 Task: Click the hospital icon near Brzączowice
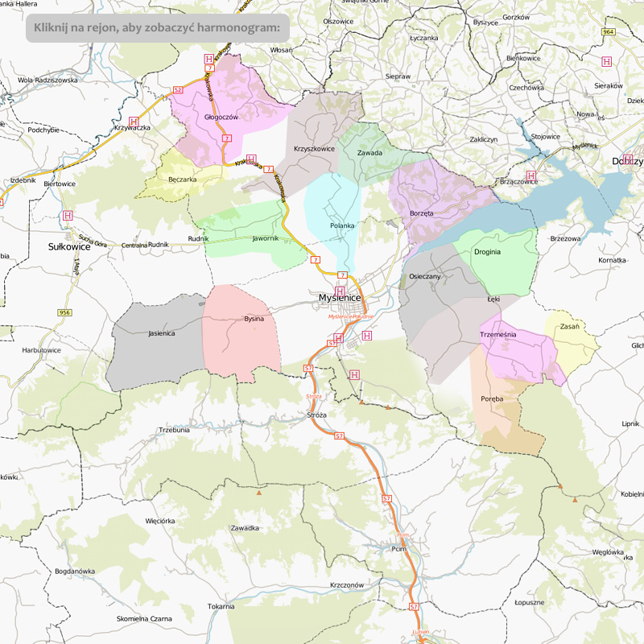(530, 175)
